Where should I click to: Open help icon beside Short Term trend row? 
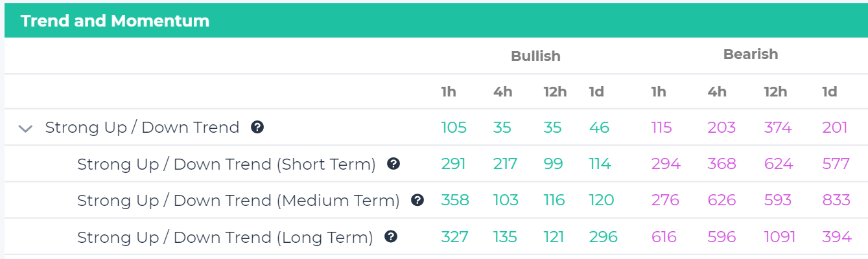coord(393,164)
